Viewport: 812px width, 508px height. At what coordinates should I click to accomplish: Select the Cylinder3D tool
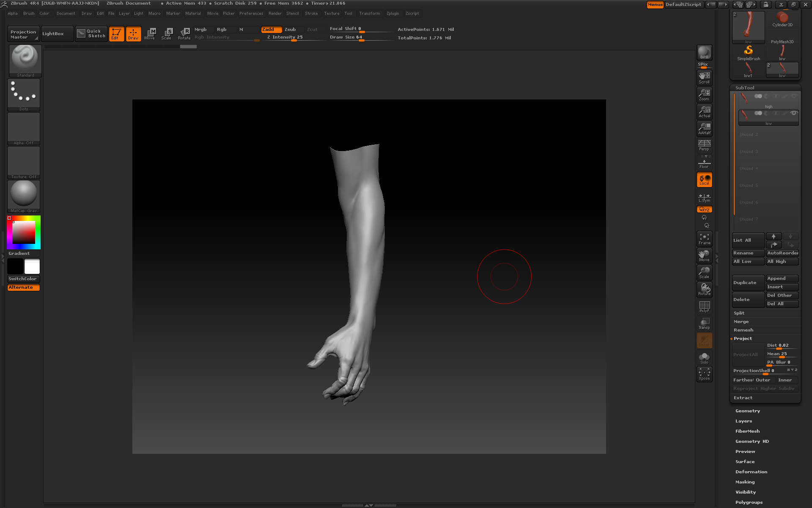782,19
